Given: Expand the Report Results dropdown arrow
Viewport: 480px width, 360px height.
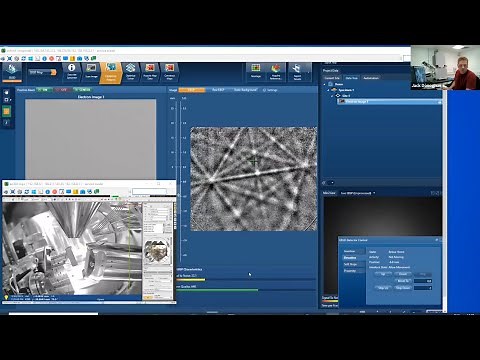Looking at the screenshot, I should click(309, 72).
